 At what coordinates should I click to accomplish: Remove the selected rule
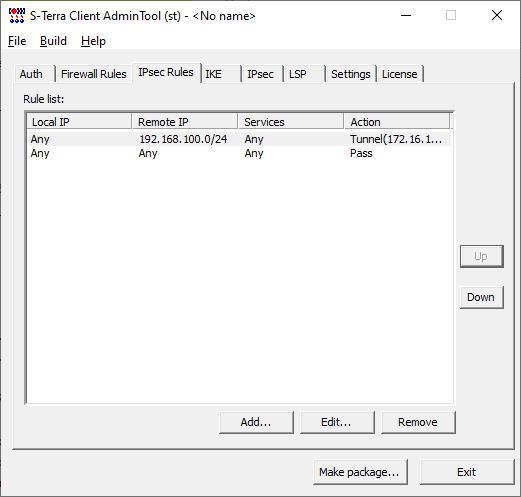(x=418, y=422)
